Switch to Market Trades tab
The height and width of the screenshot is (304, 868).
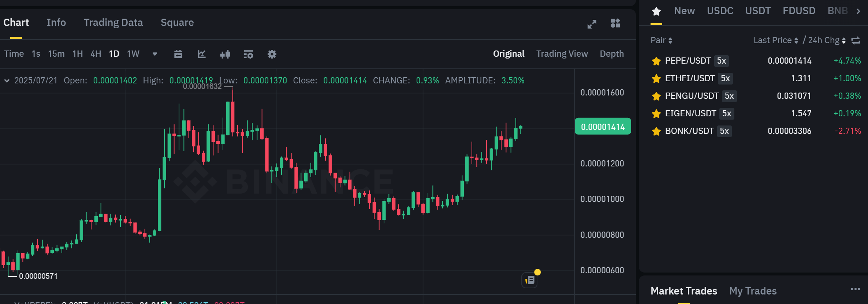684,291
